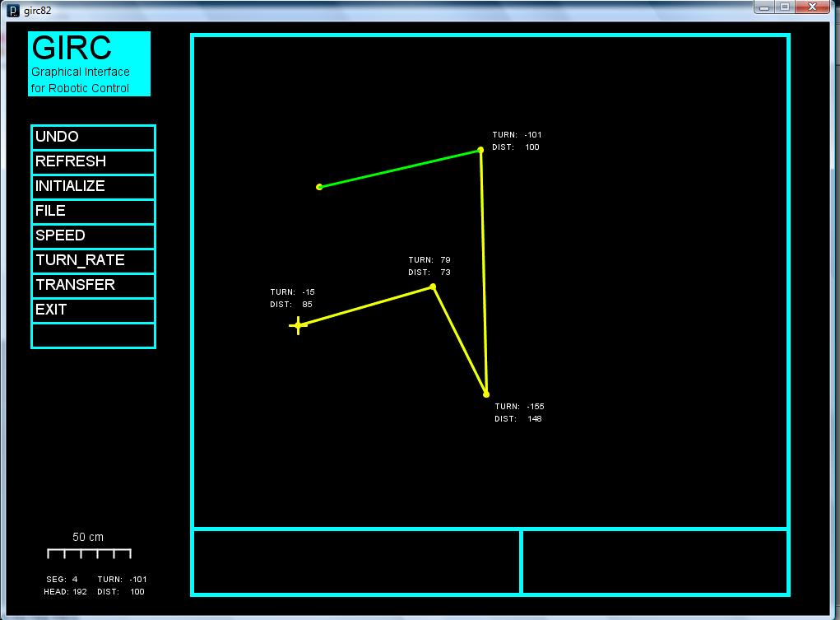This screenshot has width=840, height=620.
Task: Click the waypoint dot labeled TURN 79
Action: point(433,287)
